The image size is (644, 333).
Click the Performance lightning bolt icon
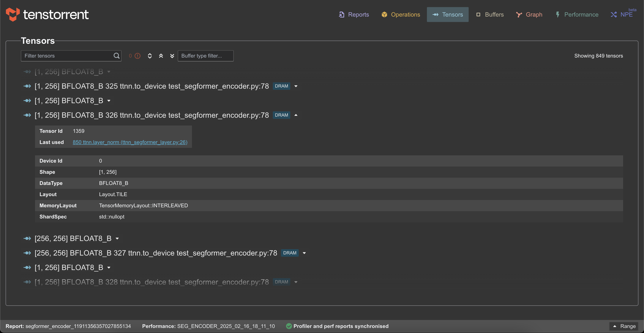coord(558,15)
